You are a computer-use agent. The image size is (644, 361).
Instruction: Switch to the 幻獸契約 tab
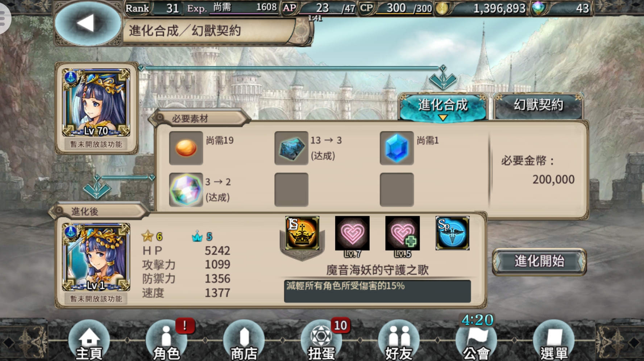(x=539, y=106)
